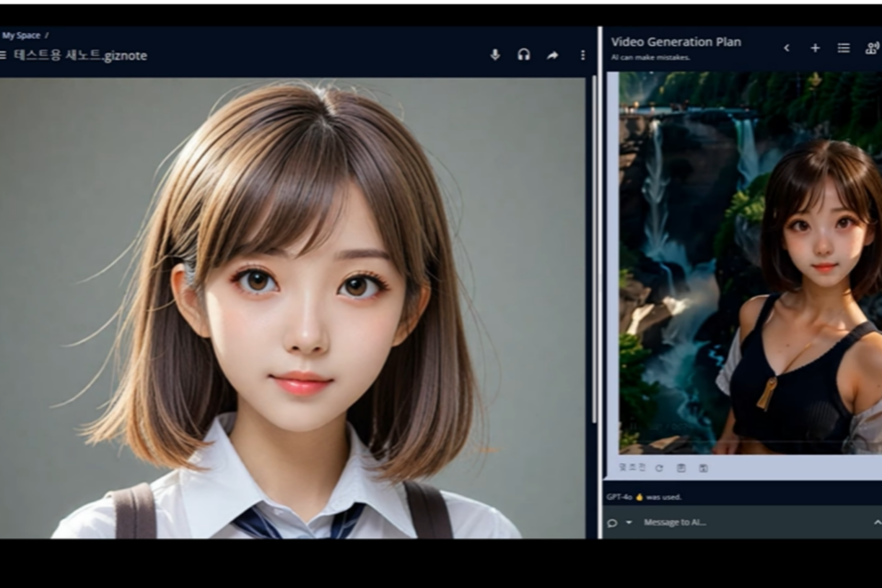Click the microphone icon in note header

495,55
